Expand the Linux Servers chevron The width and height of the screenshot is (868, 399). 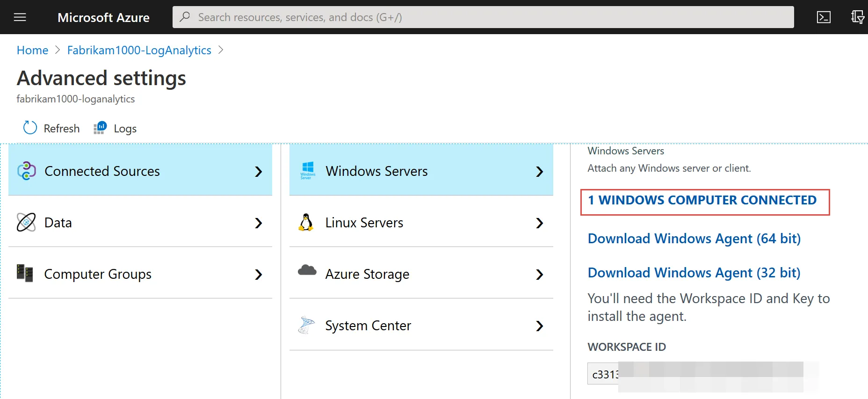(x=539, y=223)
